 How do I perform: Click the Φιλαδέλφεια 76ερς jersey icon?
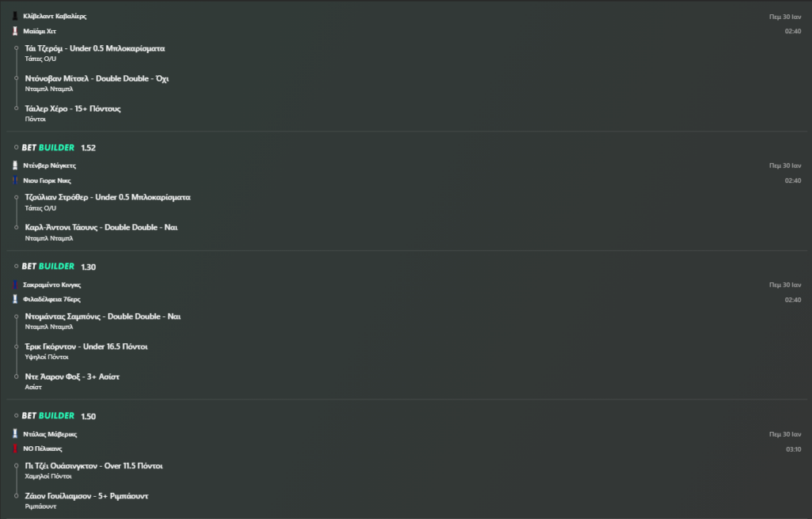[x=16, y=300]
